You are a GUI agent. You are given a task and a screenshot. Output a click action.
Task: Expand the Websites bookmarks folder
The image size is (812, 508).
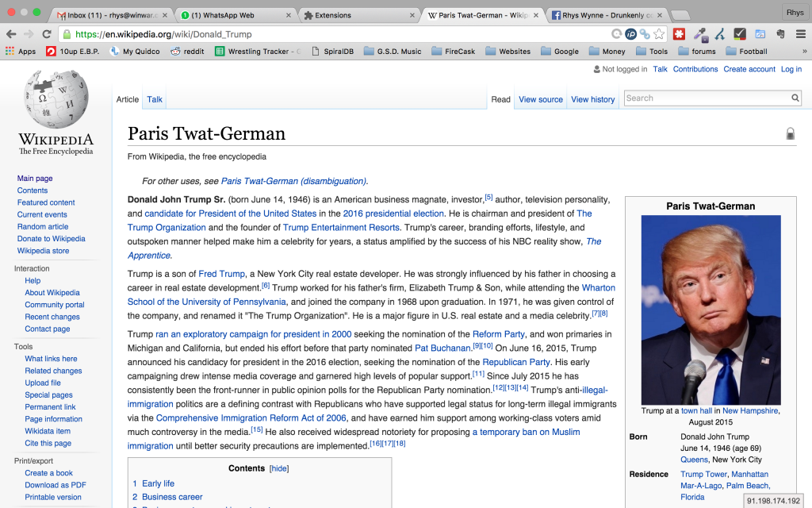[x=508, y=52]
